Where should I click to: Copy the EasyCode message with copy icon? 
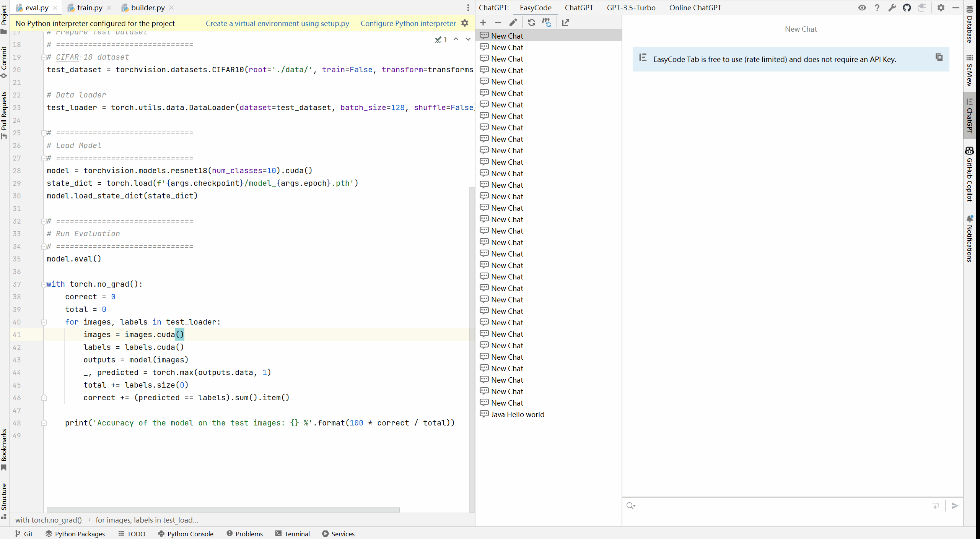point(939,57)
